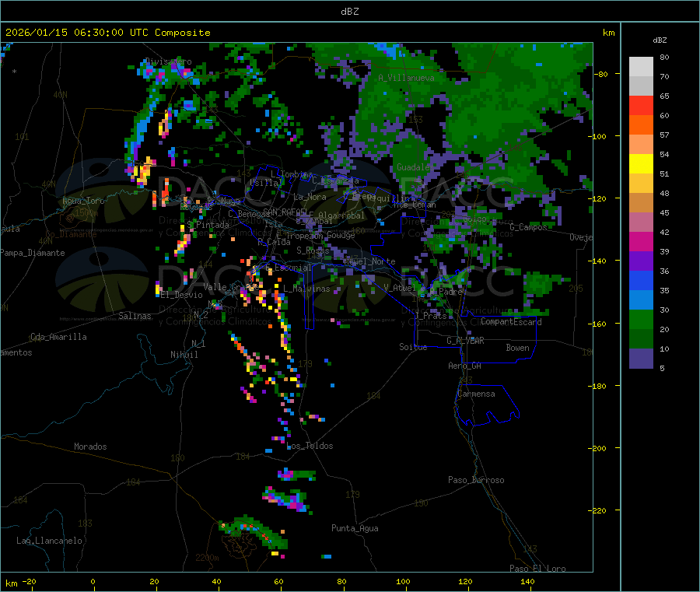This screenshot has height=592, width=700.
Task: Click the G_Campos map label
Action: point(528,227)
